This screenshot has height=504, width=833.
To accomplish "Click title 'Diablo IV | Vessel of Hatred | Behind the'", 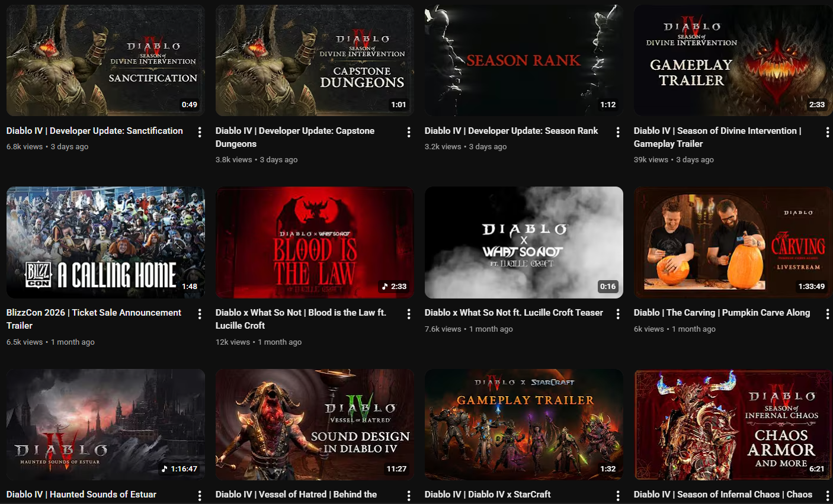I will (x=296, y=495).
